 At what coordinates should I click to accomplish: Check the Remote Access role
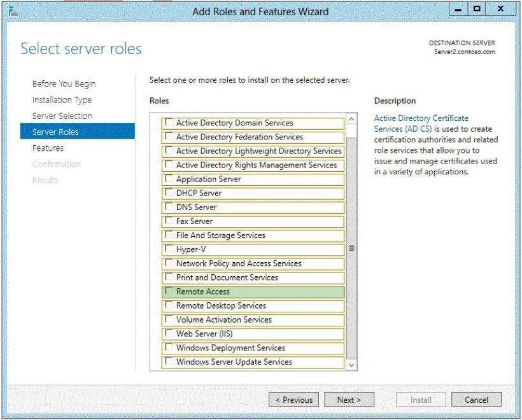(169, 291)
